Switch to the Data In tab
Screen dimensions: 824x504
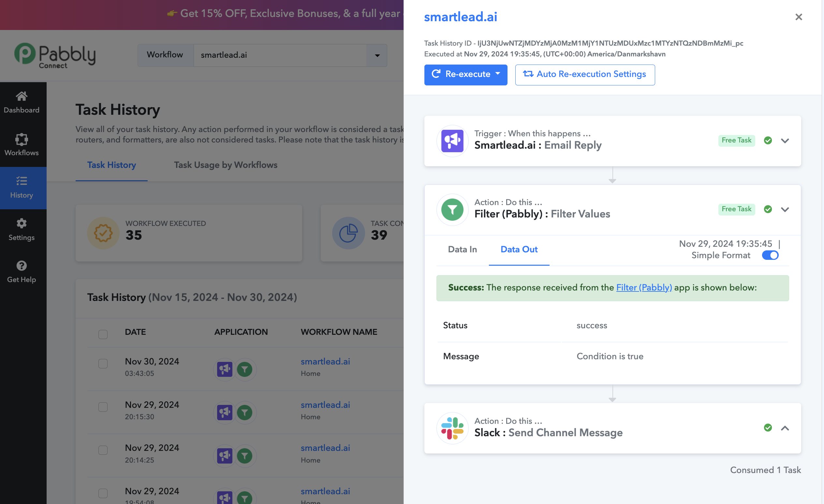click(462, 249)
